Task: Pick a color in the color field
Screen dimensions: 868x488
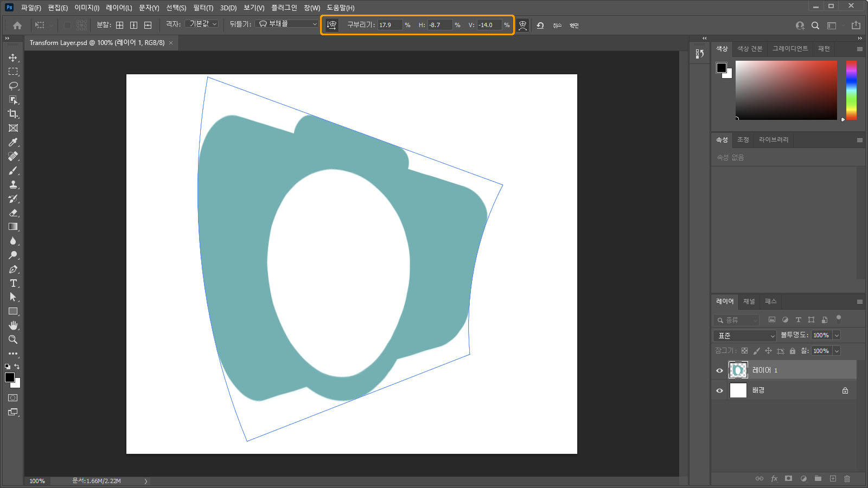Action: coord(786,90)
